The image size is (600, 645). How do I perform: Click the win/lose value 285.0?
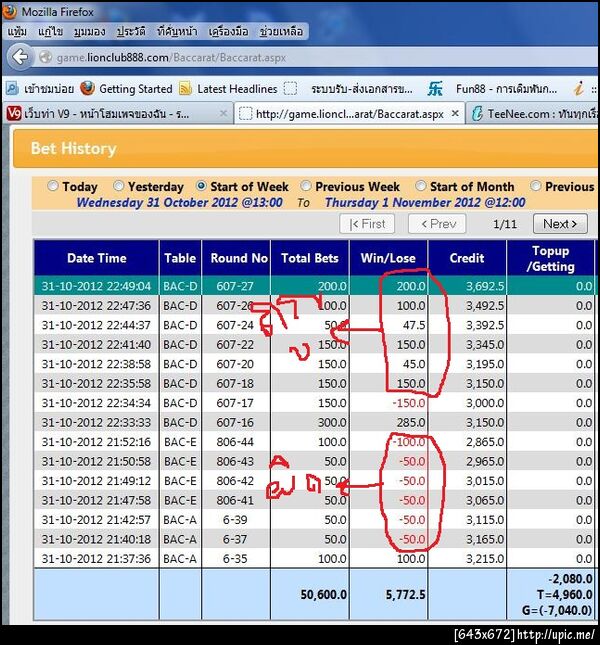(x=410, y=422)
